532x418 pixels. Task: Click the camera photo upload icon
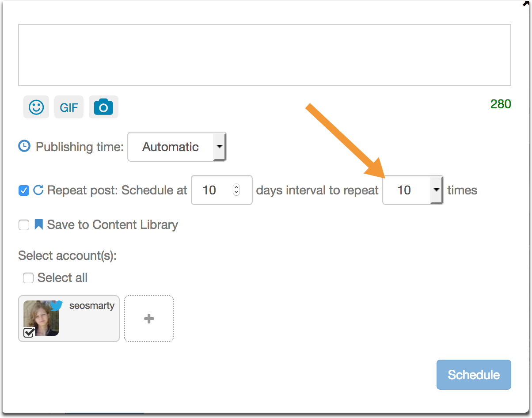[103, 107]
